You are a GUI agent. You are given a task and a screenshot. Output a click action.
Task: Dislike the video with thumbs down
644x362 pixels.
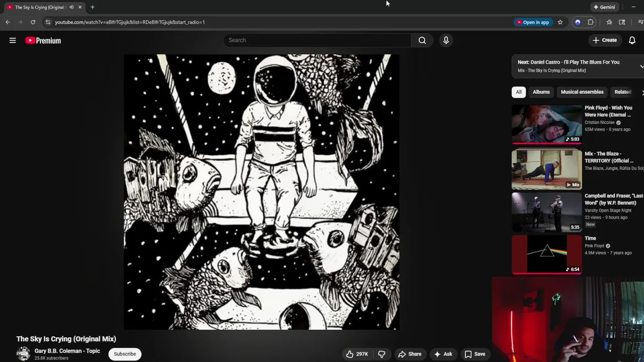point(381,354)
